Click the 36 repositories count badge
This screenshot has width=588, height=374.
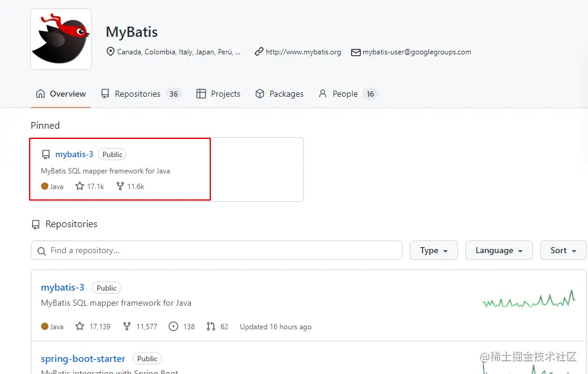[173, 94]
